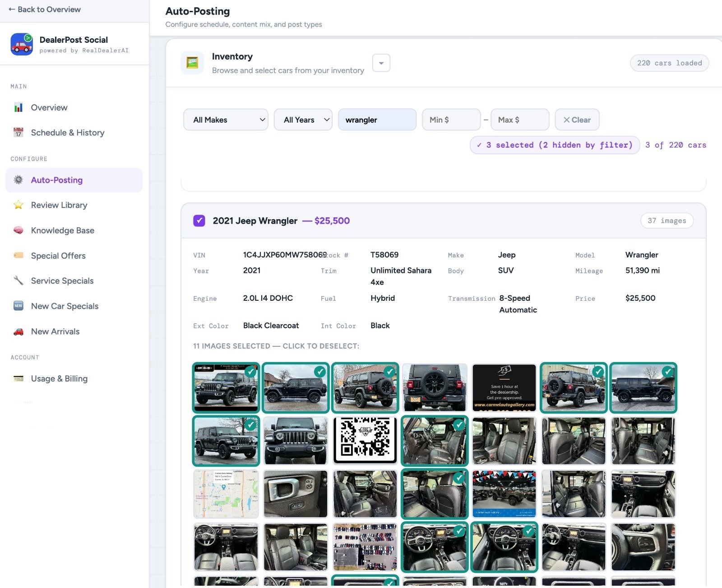Click the Unlimited Sahara 4xe trim value
This screenshot has width=722, height=588.
[401, 276]
